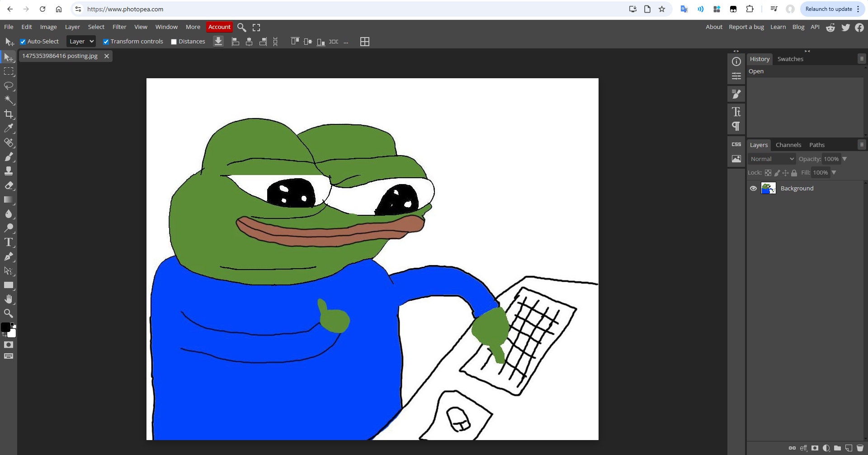Open the Normal blend mode dropdown
This screenshot has height=455, width=868.
click(x=771, y=159)
